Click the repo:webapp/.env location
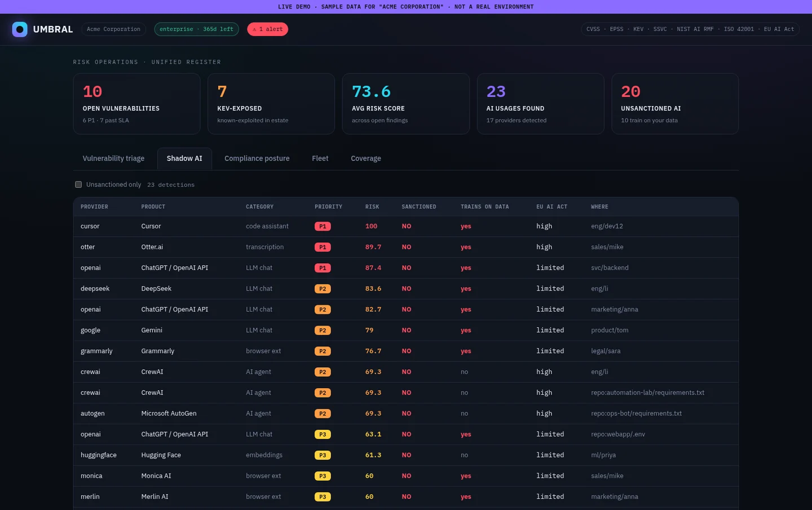Image resolution: width=812 pixels, height=510 pixels. pos(618,434)
